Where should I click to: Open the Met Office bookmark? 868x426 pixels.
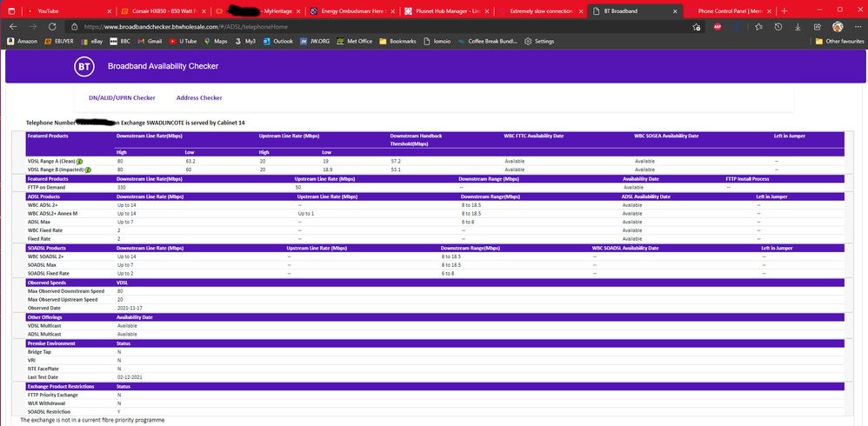tap(355, 41)
